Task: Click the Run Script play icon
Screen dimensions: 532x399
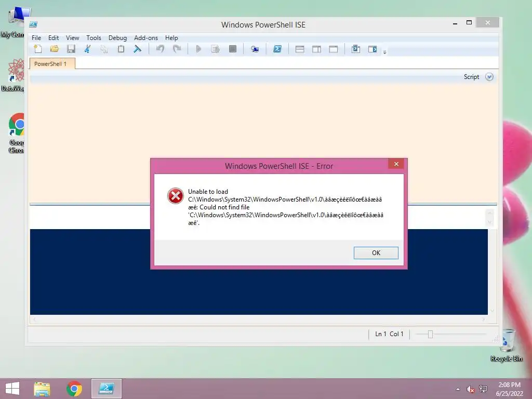Action: 199,49
